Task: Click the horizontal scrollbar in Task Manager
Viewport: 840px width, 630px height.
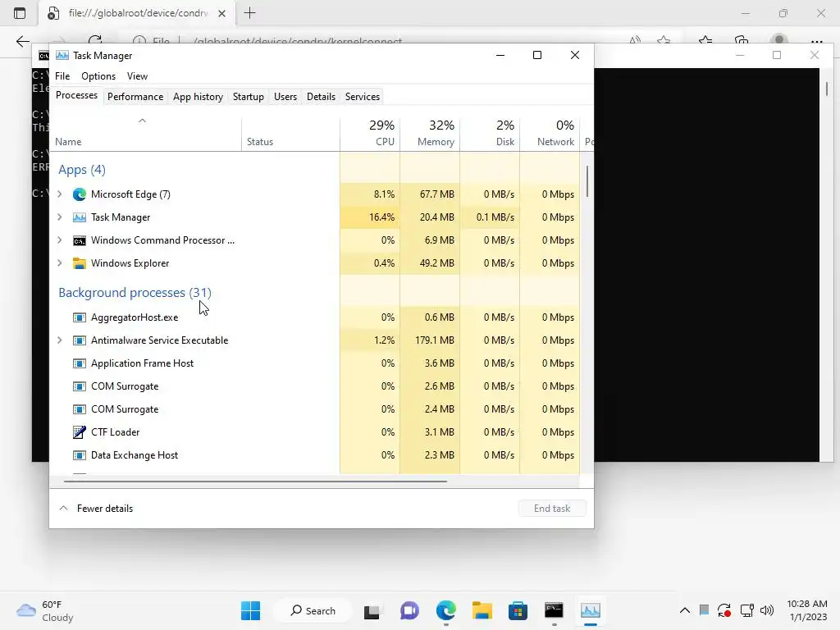Action: click(256, 482)
